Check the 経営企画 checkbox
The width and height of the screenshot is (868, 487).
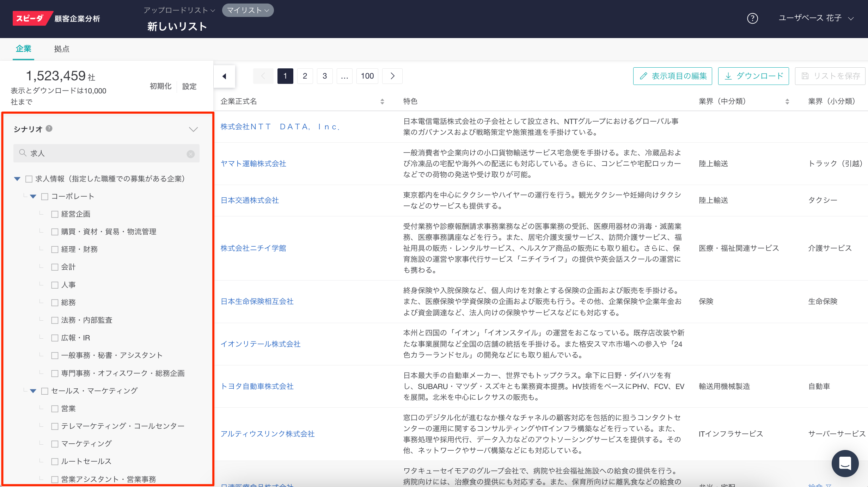pos(55,214)
